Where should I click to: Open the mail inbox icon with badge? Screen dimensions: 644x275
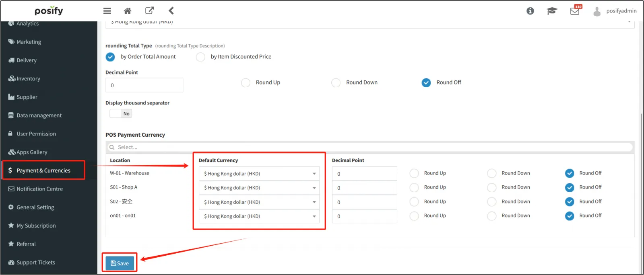pos(575,10)
